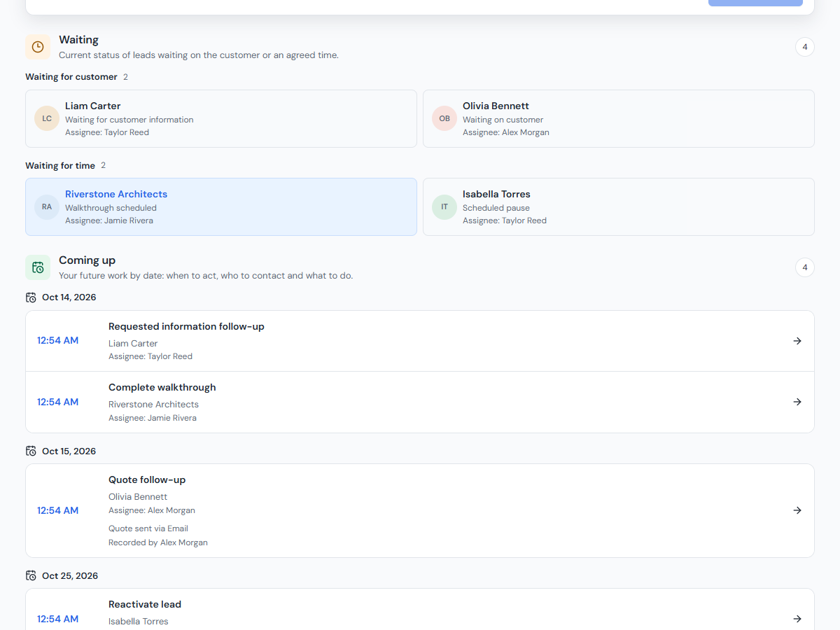
Task: Click the Coming up section heading
Action: [87, 260]
